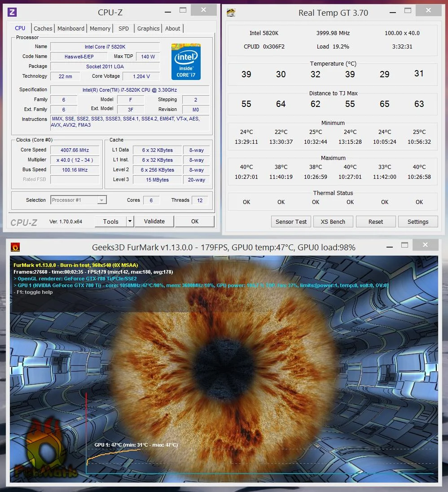
Task: Click the Real Temp title bar icon
Action: pos(231,13)
